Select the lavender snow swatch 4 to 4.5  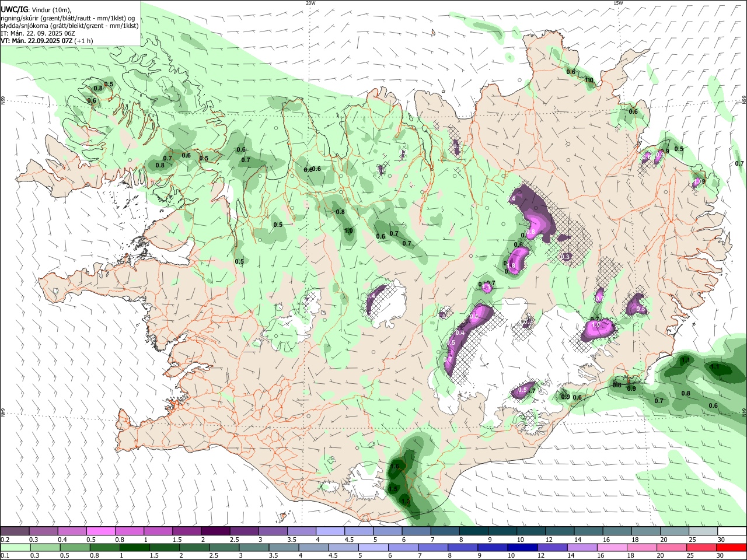coord(331,531)
